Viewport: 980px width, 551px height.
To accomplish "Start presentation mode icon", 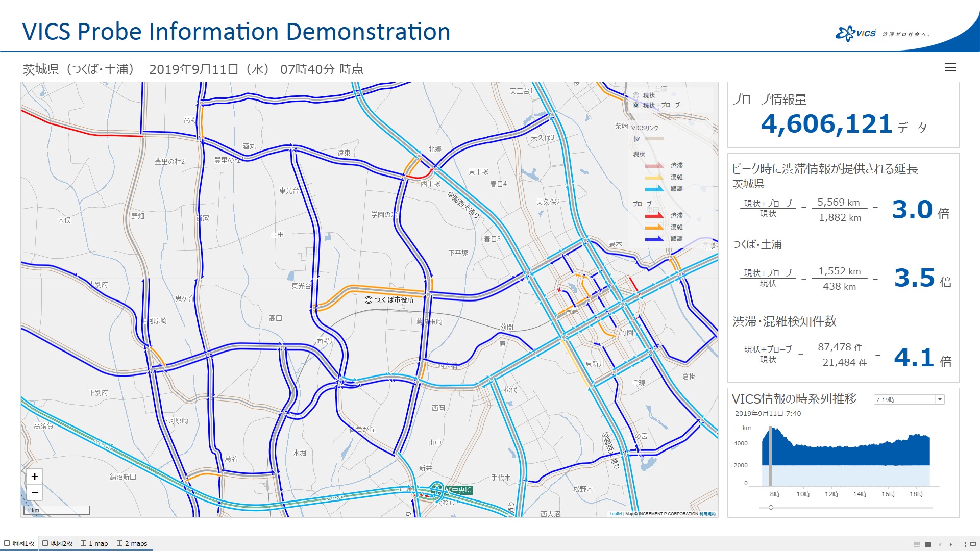I will coord(973,544).
